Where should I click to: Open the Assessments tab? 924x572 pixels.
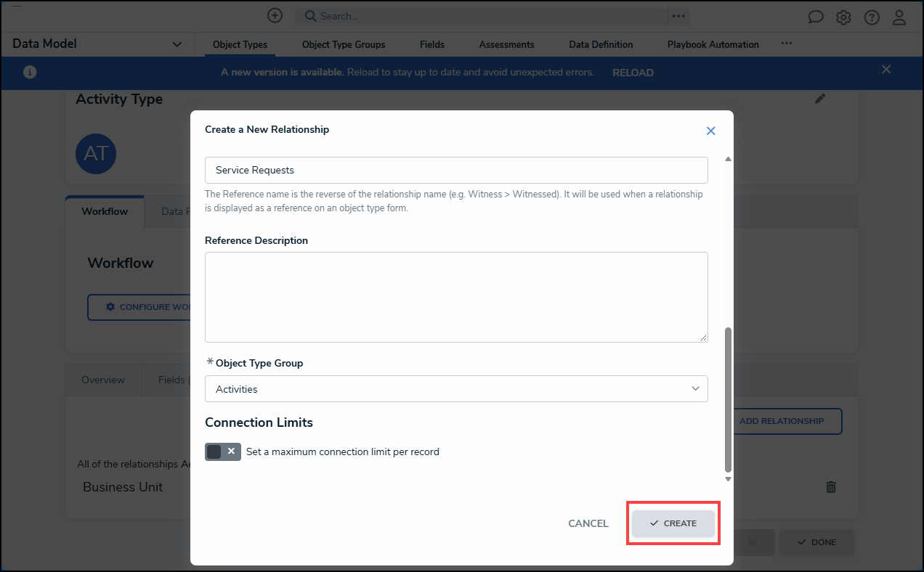tap(507, 44)
